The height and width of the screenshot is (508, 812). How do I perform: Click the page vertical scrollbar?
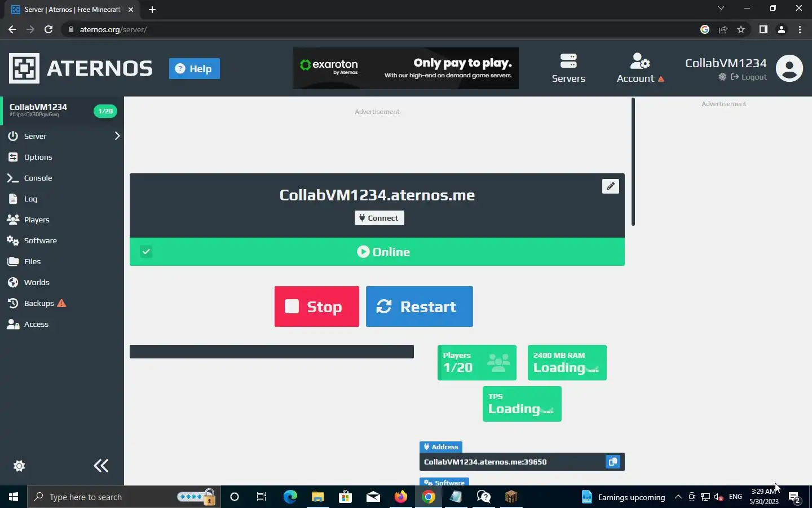click(633, 162)
